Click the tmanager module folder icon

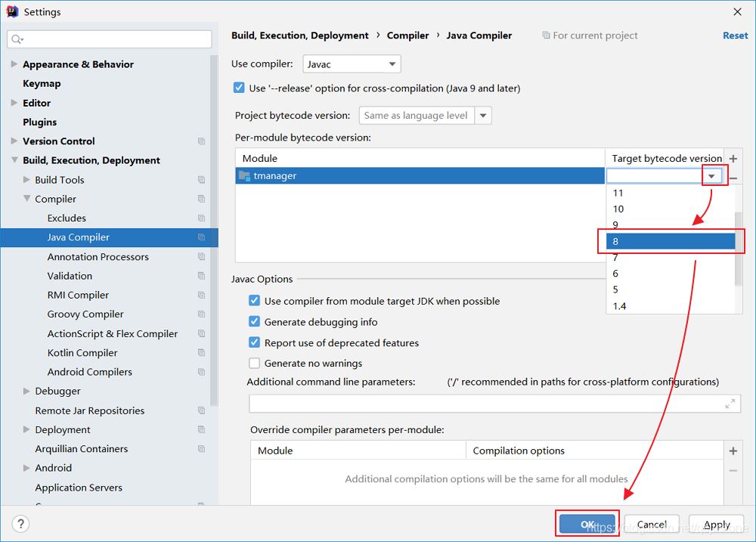(244, 176)
